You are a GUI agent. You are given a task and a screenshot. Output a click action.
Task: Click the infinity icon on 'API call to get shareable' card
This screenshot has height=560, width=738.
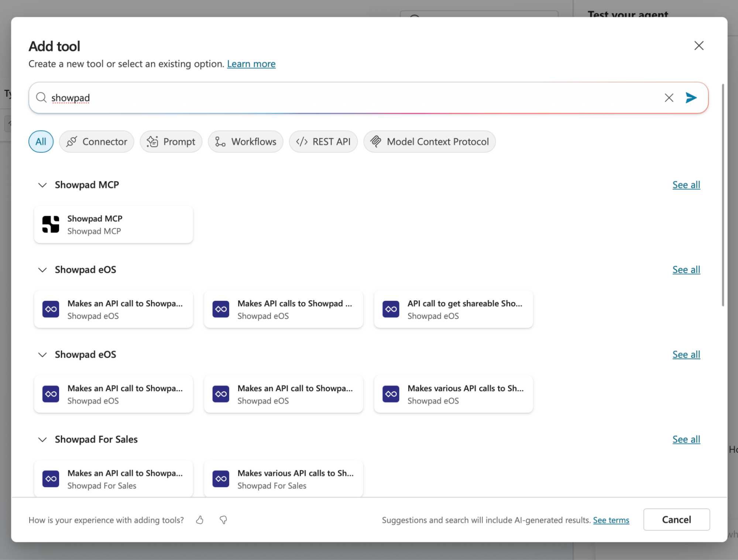click(391, 309)
